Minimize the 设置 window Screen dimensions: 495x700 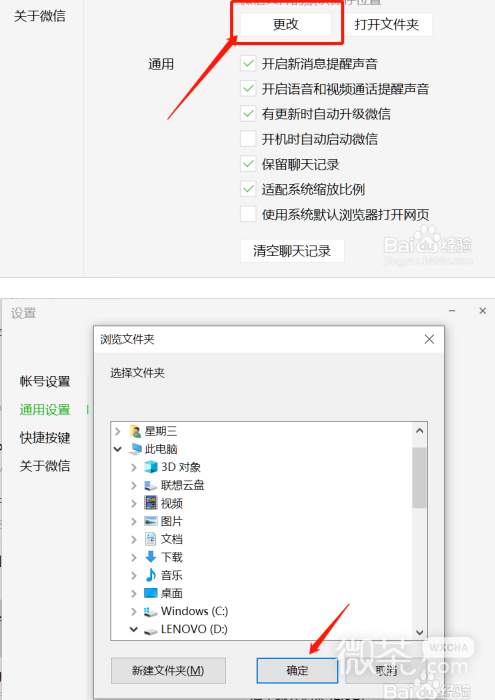452,311
